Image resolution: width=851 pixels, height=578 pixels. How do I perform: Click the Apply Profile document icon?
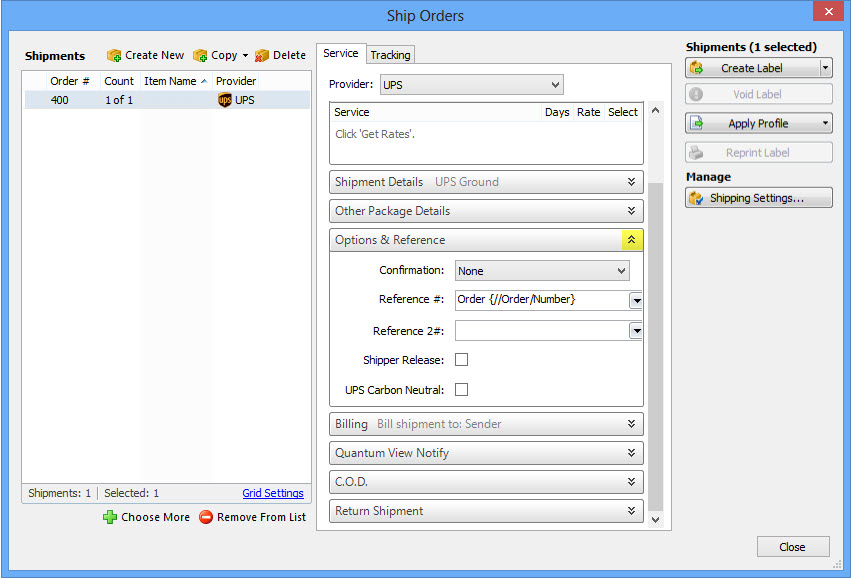[696, 123]
